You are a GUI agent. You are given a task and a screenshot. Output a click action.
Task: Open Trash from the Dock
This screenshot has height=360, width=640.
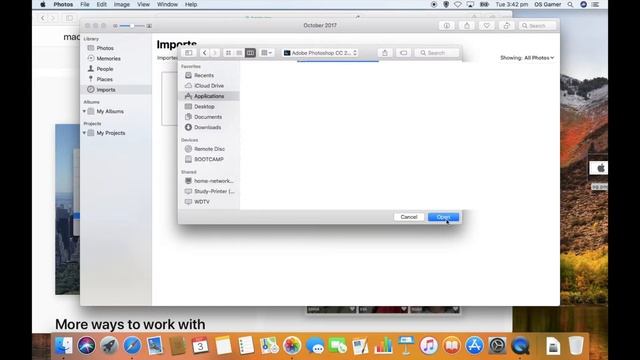coord(576,346)
